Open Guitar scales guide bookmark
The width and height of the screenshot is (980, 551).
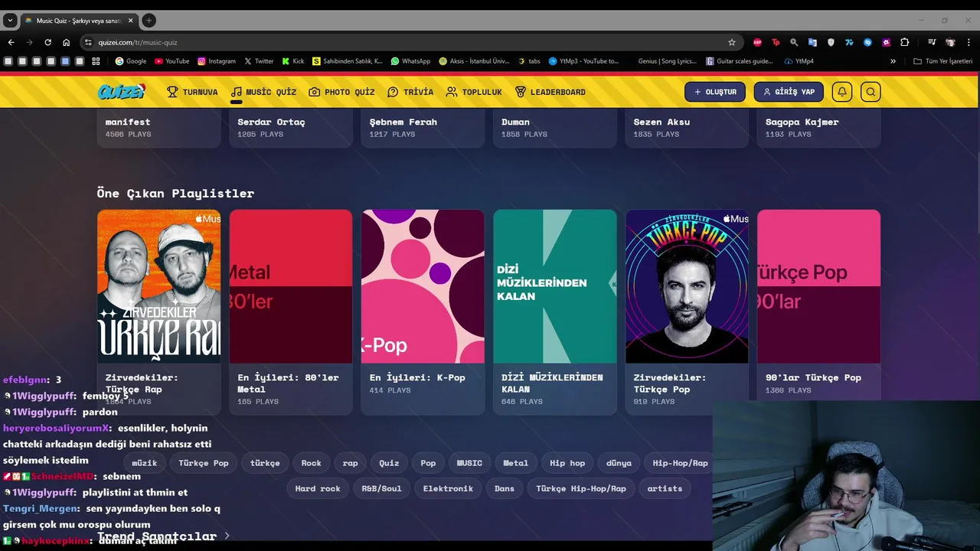[x=740, y=61]
